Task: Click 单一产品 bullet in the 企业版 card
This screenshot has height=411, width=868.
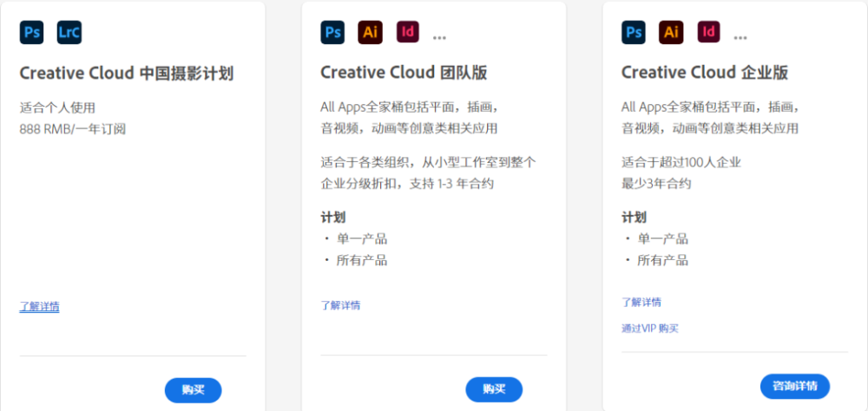Action: [662, 239]
